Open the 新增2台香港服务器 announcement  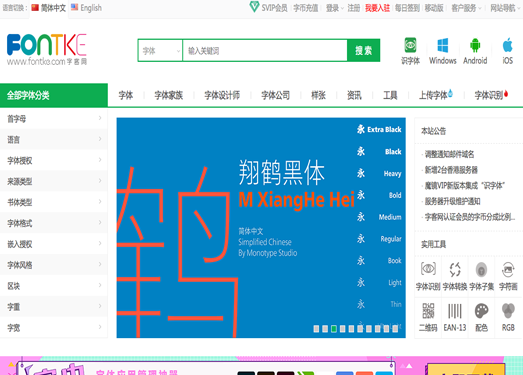(x=451, y=170)
